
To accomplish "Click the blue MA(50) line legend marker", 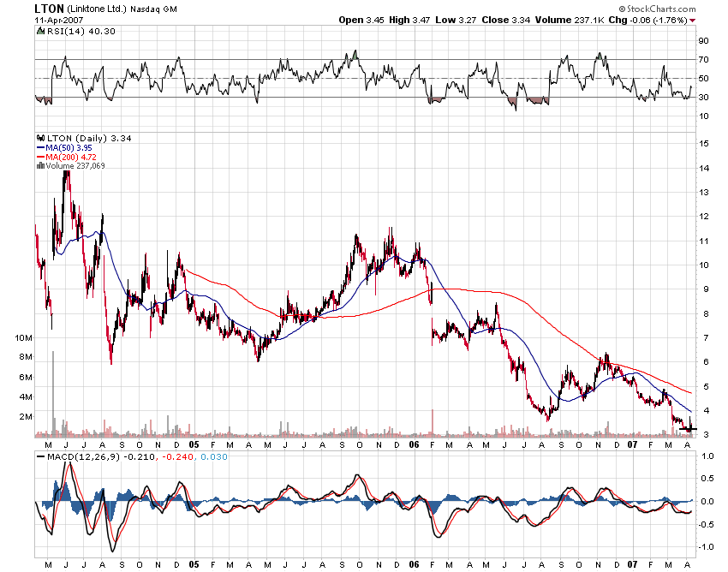I will [40, 148].
